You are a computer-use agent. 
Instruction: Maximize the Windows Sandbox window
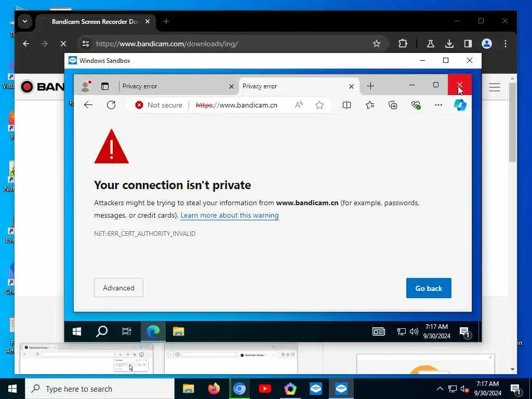[446, 60]
